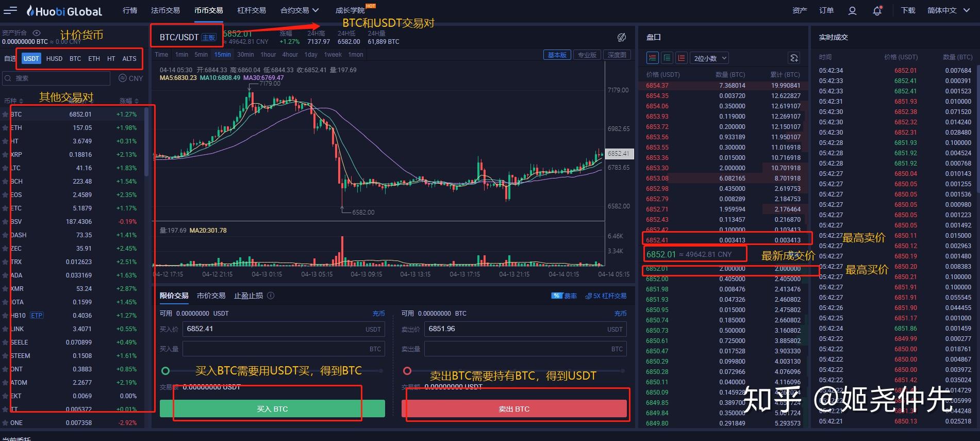Switch to the HT quote currency tab

point(111,59)
